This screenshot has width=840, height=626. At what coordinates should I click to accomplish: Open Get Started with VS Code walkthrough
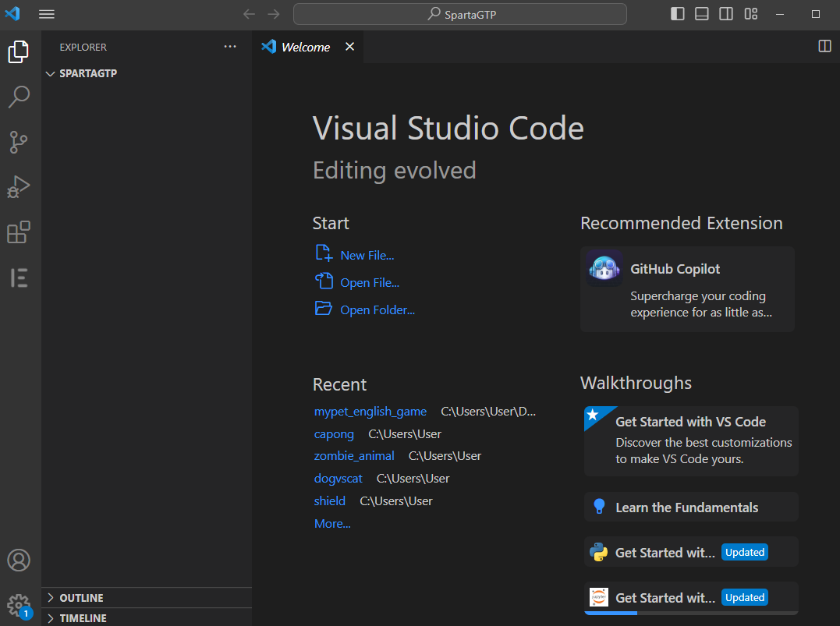click(691, 440)
